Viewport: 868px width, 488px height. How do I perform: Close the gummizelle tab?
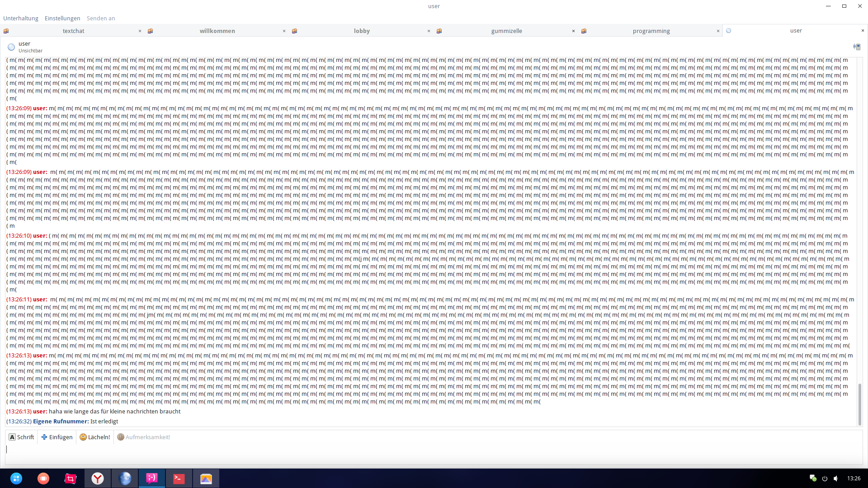pyautogui.click(x=573, y=31)
